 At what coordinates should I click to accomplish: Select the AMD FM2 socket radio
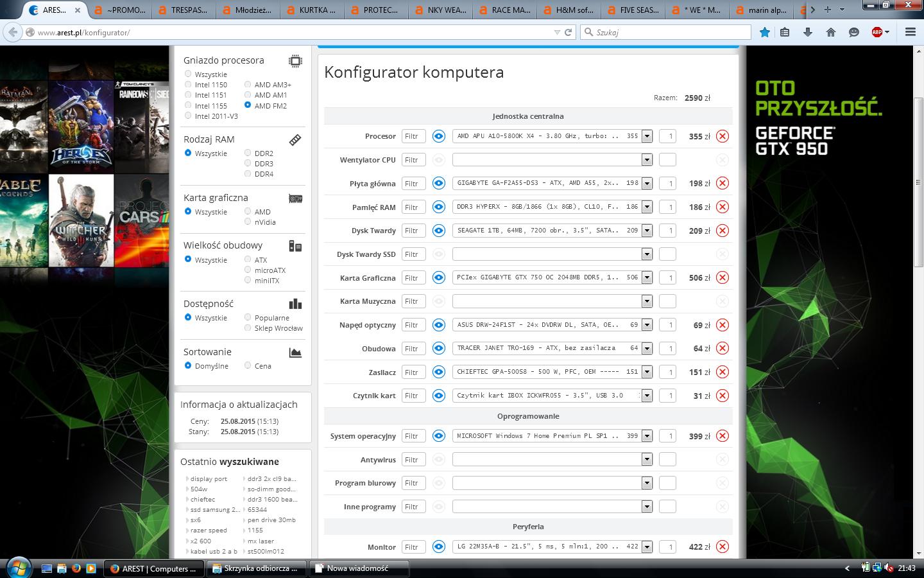pos(248,105)
